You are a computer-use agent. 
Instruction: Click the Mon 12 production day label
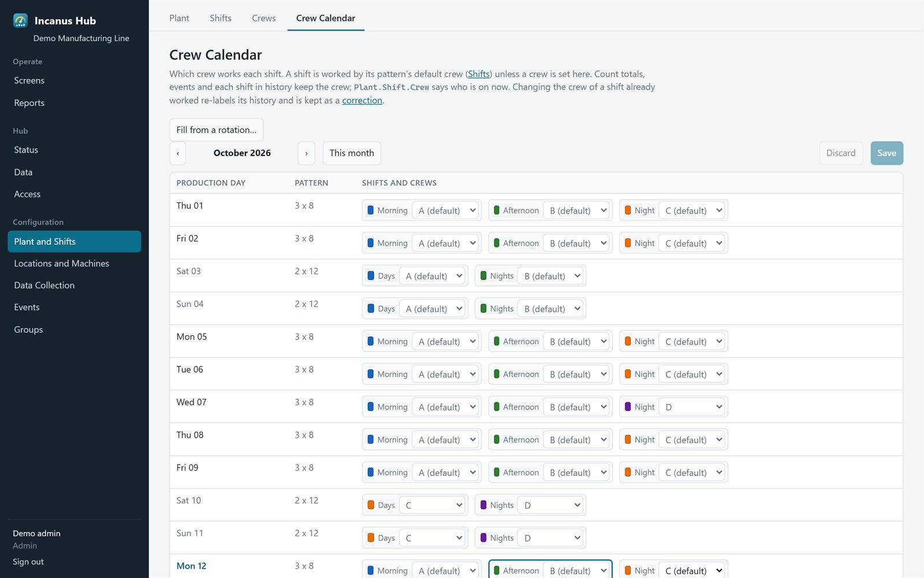pos(191,566)
